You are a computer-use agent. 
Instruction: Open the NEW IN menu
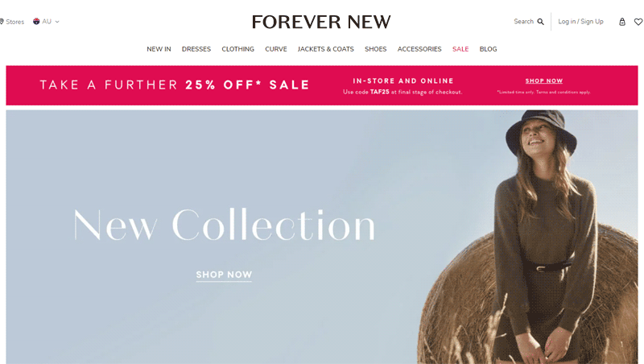(x=159, y=49)
